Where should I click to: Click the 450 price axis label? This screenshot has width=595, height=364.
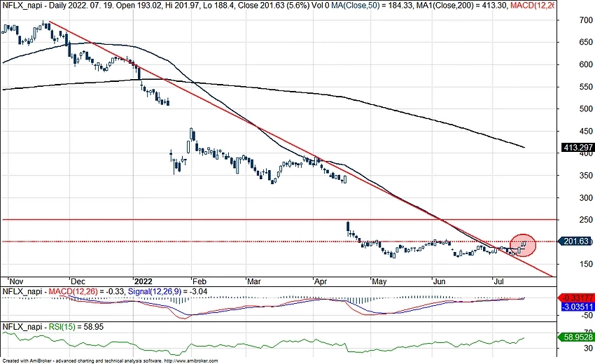[x=586, y=131]
